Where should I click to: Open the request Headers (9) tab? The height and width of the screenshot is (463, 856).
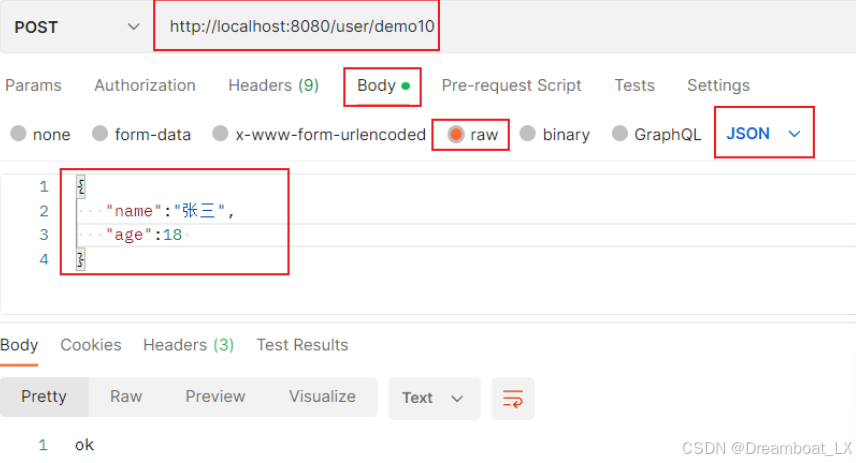[x=274, y=85]
